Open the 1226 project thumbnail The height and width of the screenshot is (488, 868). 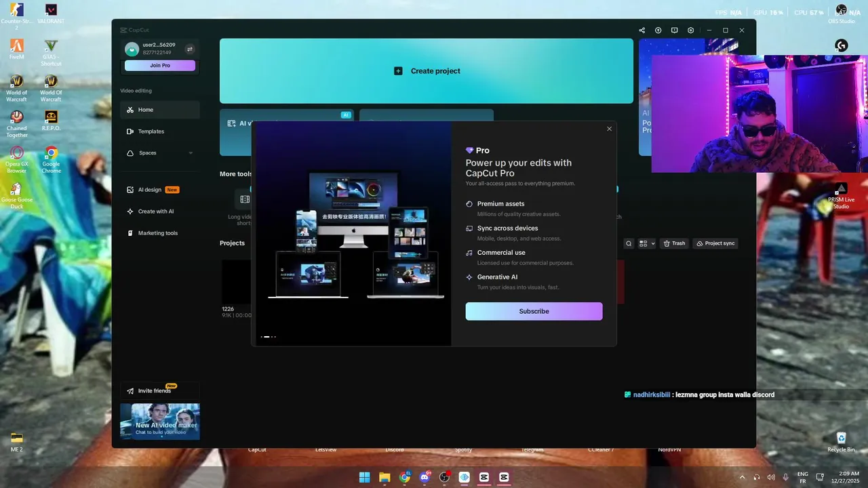pos(236,281)
